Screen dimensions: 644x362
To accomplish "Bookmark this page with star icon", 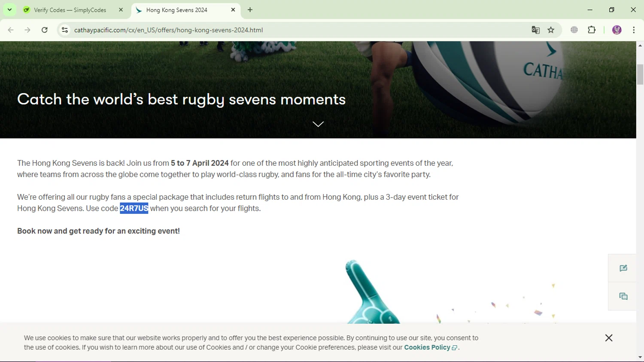I will coord(551,30).
